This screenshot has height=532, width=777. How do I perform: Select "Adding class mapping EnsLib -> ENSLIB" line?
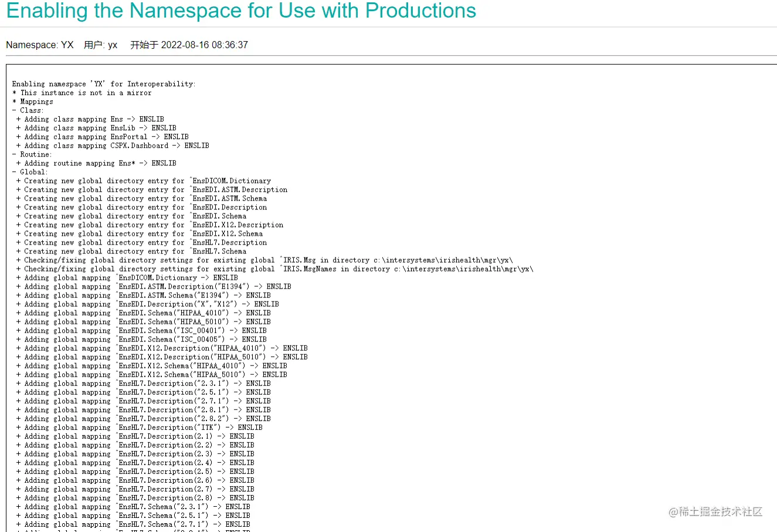click(96, 128)
